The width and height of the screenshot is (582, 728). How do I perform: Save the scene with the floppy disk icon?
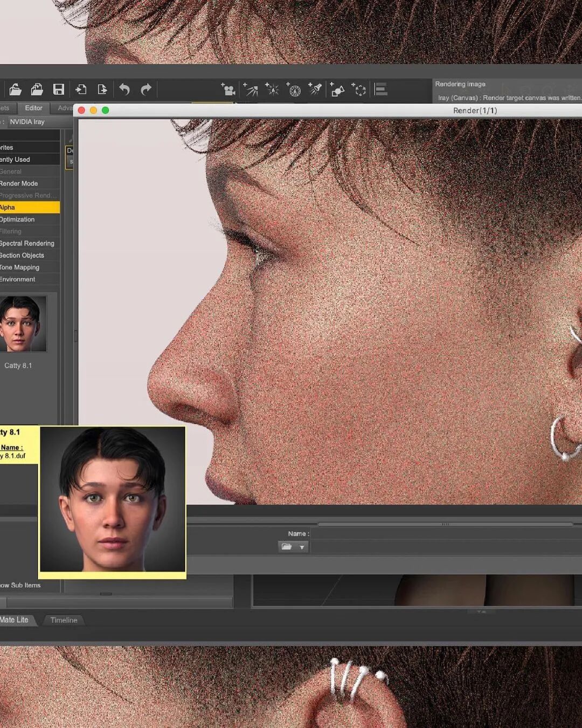(x=59, y=89)
